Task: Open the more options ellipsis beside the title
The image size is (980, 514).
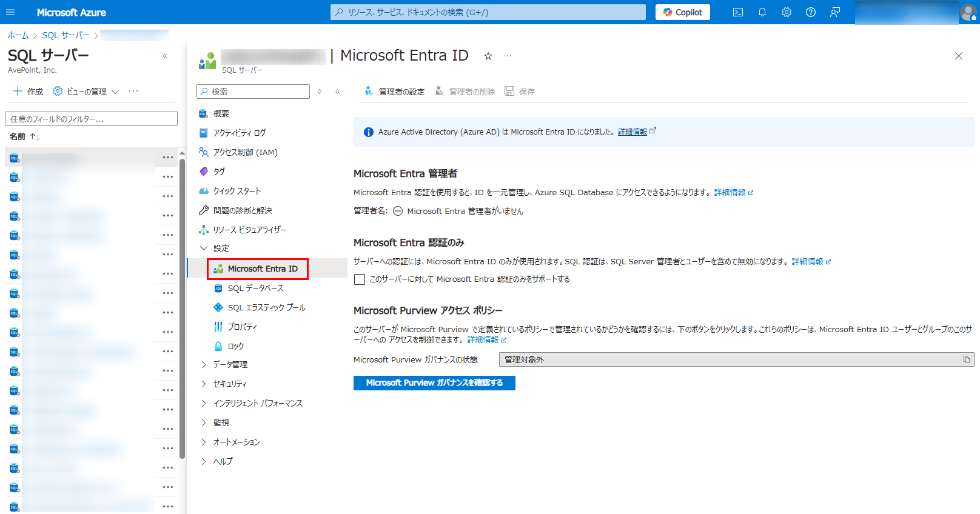Action: [508, 56]
